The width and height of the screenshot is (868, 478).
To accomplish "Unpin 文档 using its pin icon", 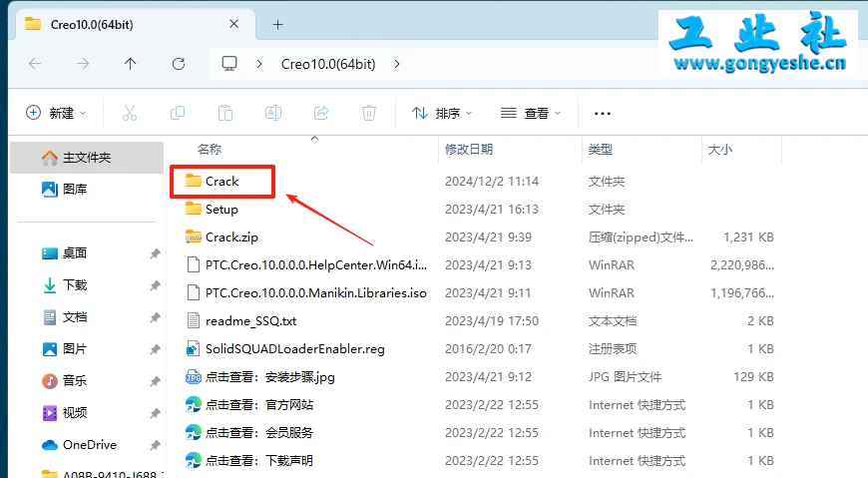I will pyautogui.click(x=155, y=317).
